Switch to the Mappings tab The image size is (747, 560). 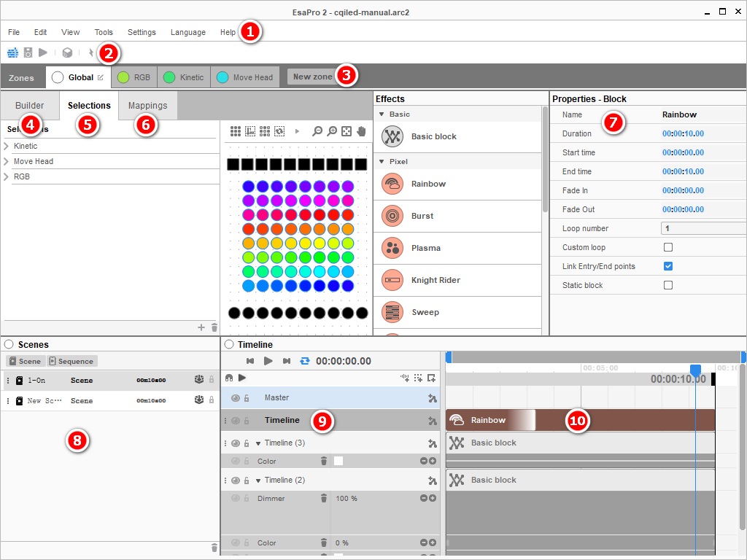(x=147, y=106)
